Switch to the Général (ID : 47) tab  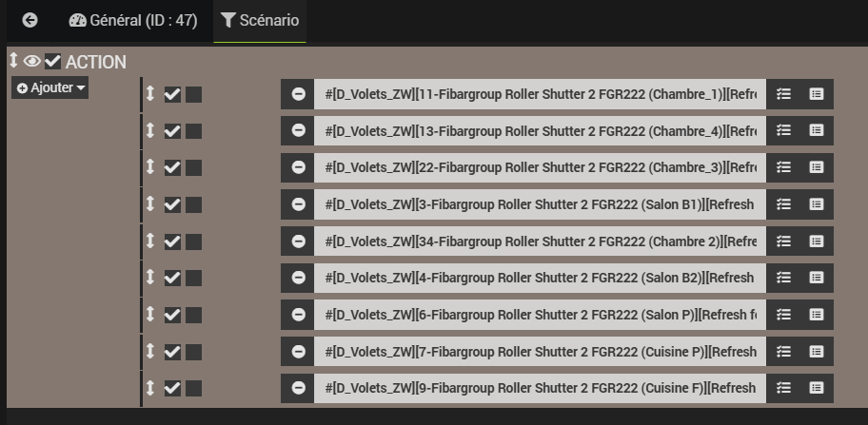pyautogui.click(x=133, y=20)
